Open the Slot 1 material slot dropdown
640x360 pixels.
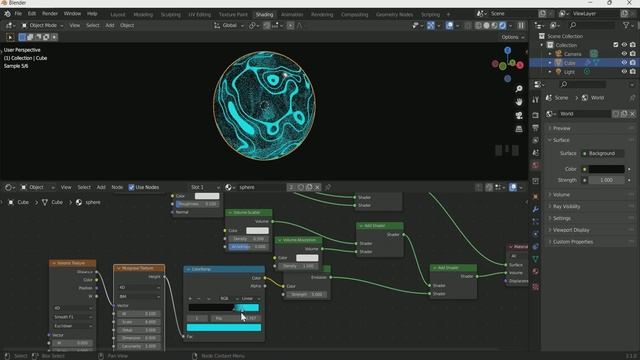(x=204, y=187)
